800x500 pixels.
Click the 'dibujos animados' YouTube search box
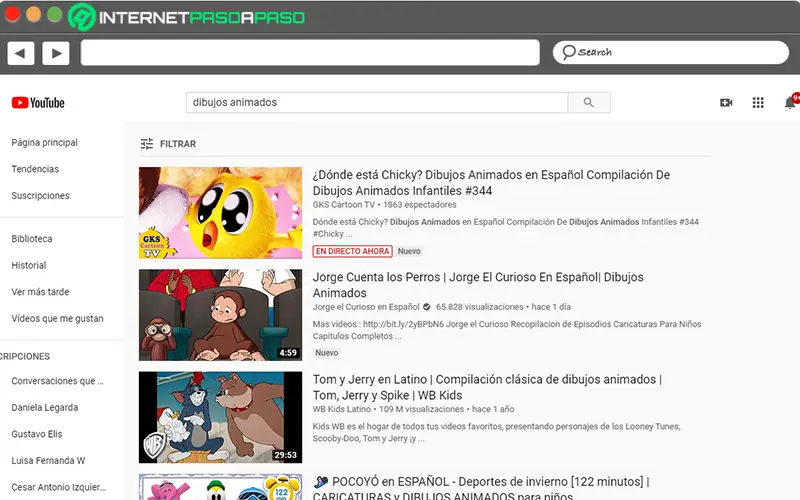[x=377, y=103]
